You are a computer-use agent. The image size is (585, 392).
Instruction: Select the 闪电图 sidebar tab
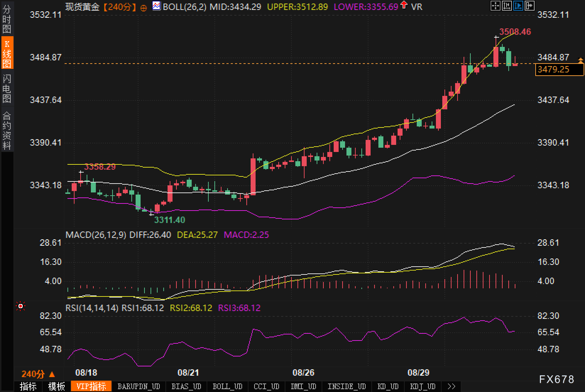7,88
